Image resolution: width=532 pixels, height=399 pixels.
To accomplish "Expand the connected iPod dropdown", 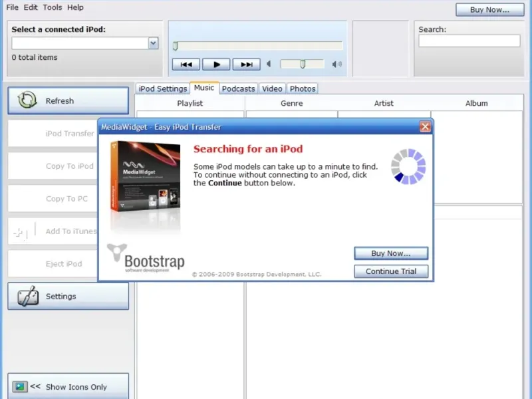I will 153,43.
